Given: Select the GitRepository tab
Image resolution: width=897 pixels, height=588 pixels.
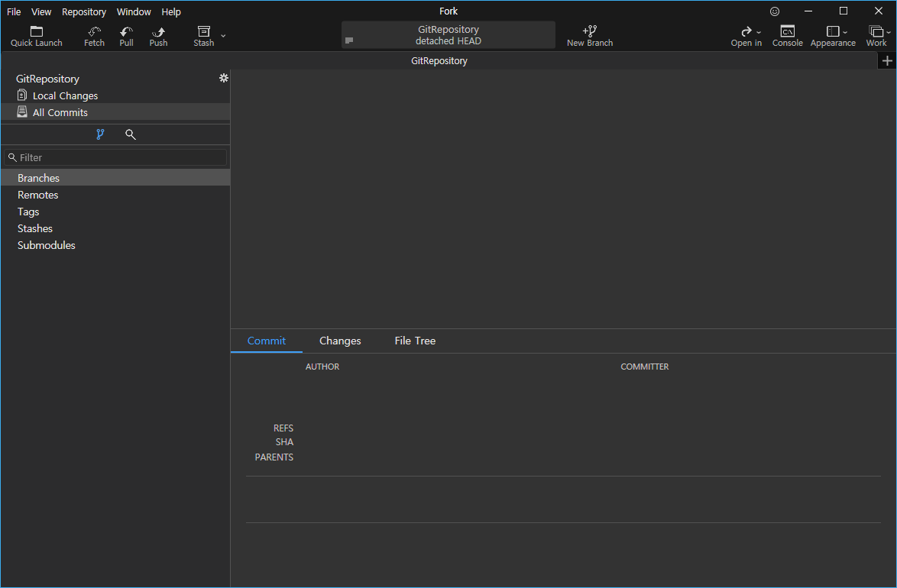Looking at the screenshot, I should pyautogui.click(x=439, y=60).
